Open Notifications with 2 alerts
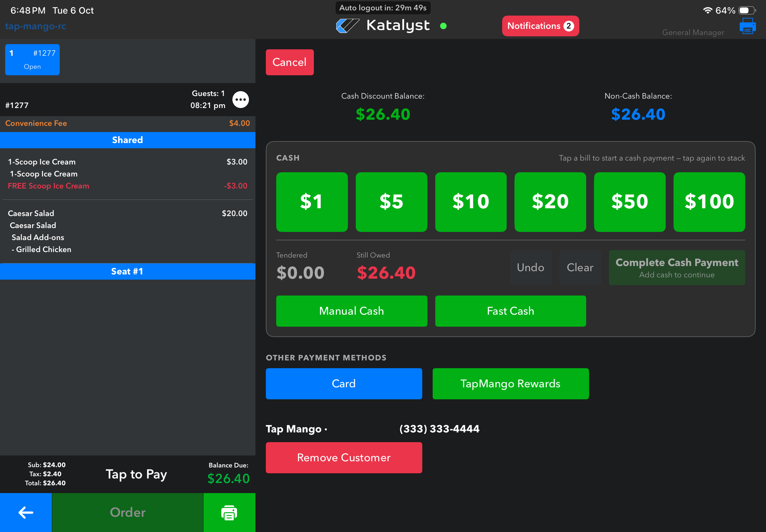The width and height of the screenshot is (766, 532). (x=540, y=26)
